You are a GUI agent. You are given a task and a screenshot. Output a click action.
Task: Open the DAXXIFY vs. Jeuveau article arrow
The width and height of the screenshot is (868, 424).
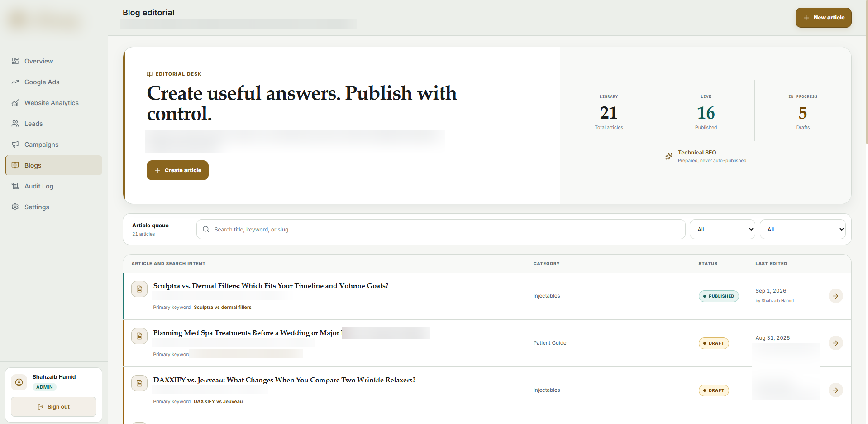pyautogui.click(x=835, y=390)
